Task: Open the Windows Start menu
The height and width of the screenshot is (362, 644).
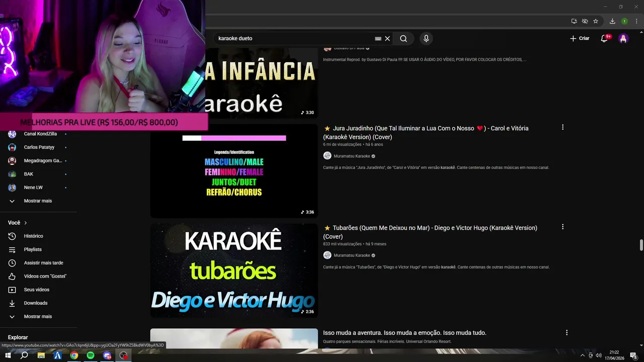Action: tap(8, 355)
